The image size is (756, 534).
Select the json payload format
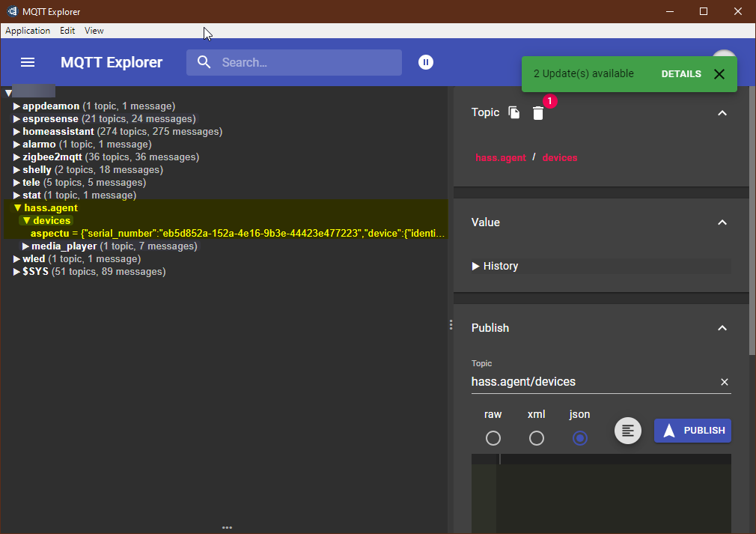tap(579, 438)
